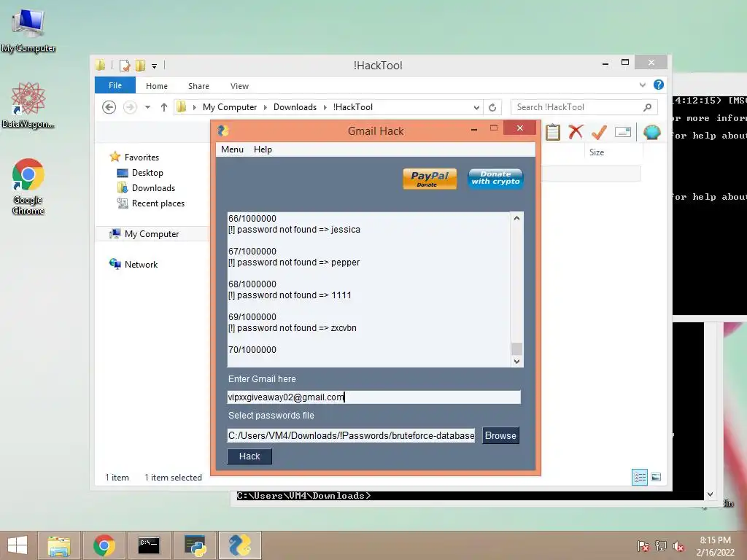Open the Recent locations dropdown arrow
Screen dimensions: 747x560
tap(147, 108)
